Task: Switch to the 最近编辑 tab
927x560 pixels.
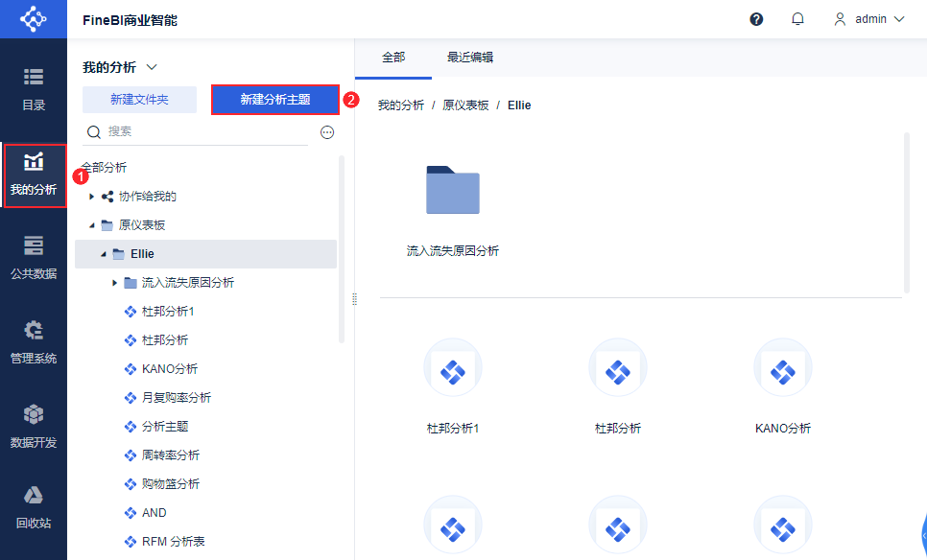Action: point(470,58)
